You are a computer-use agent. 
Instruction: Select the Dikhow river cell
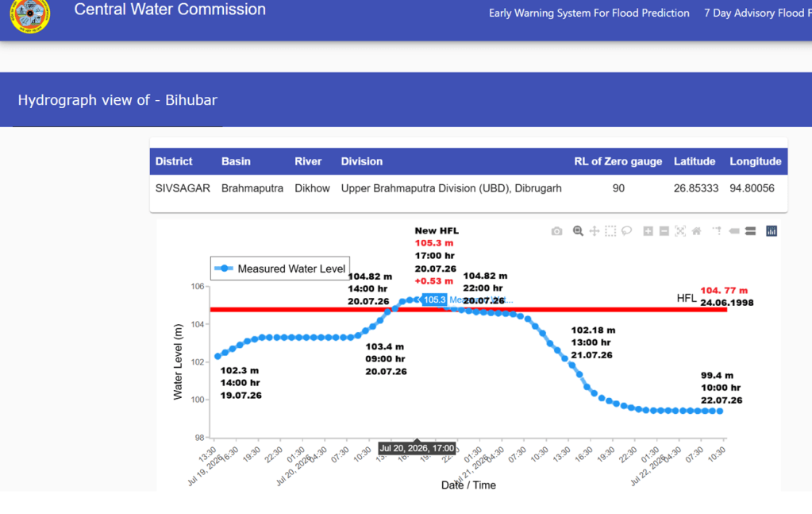pyautogui.click(x=312, y=188)
